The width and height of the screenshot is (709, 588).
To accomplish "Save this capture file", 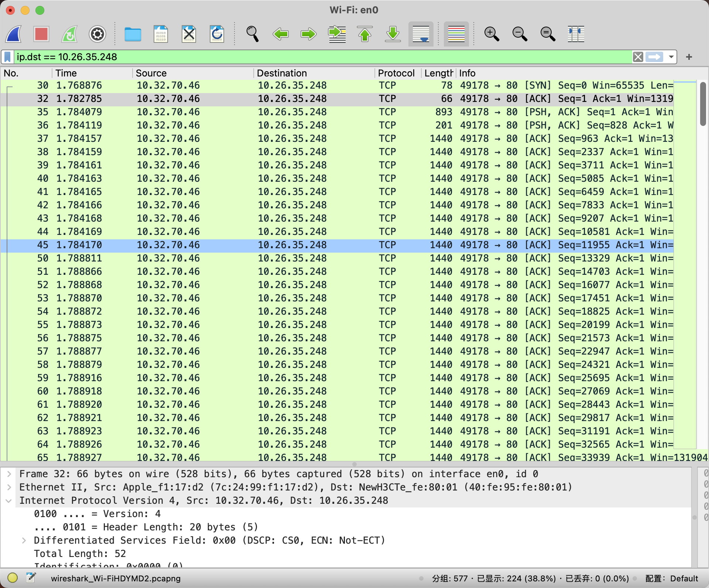I will pos(161,34).
